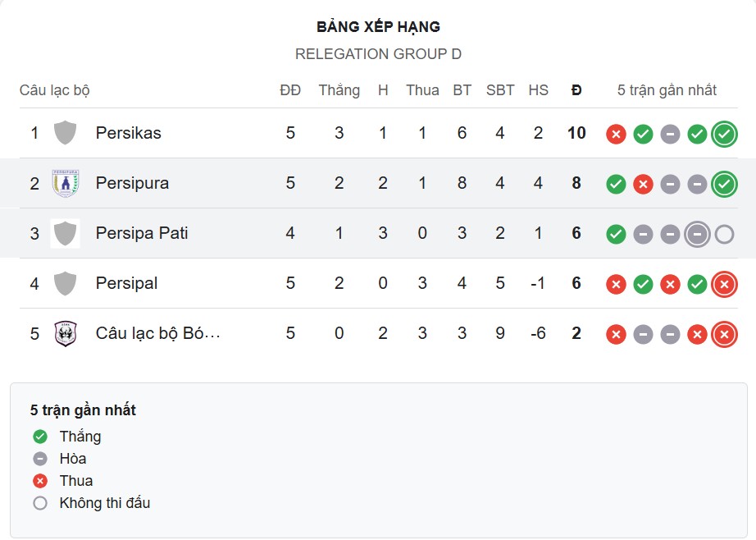Viewport: 756px width, 540px height.
Task: Click the Persipura club crest logo
Action: [65, 183]
